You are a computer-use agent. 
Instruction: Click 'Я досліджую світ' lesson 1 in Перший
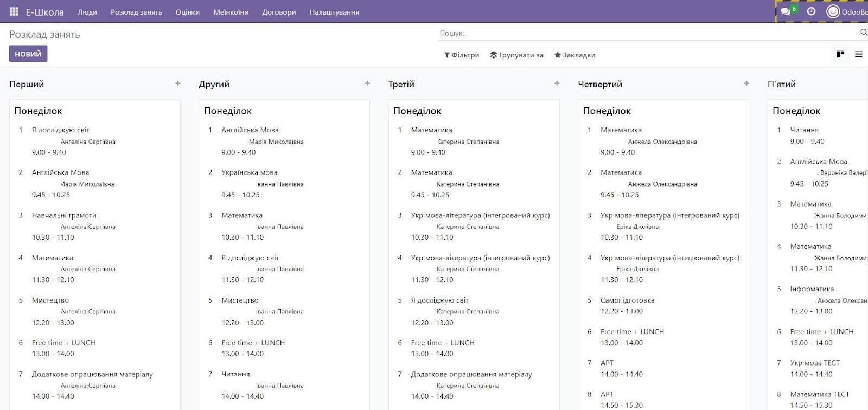pyautogui.click(x=60, y=130)
